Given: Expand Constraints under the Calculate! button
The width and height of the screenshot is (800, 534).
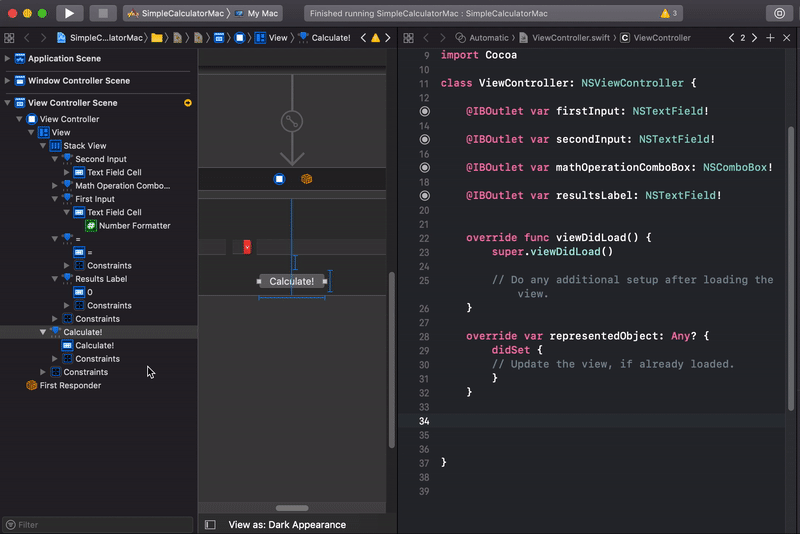Looking at the screenshot, I should click(x=55, y=359).
